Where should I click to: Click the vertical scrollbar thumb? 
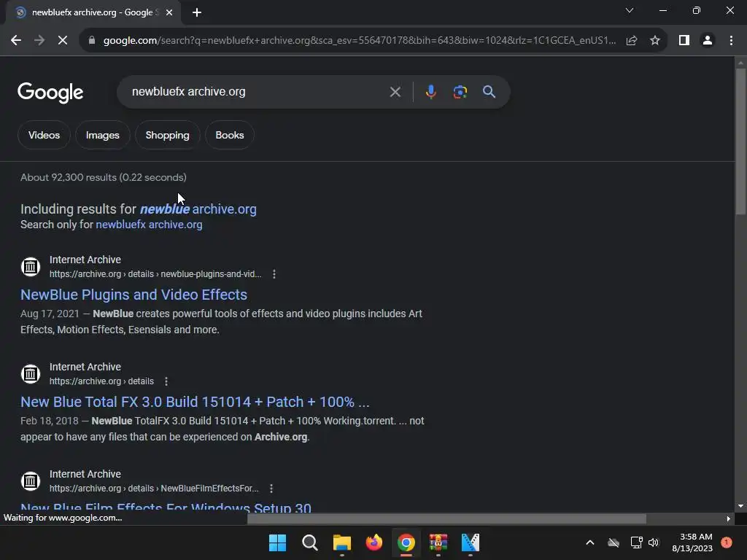pos(740,141)
